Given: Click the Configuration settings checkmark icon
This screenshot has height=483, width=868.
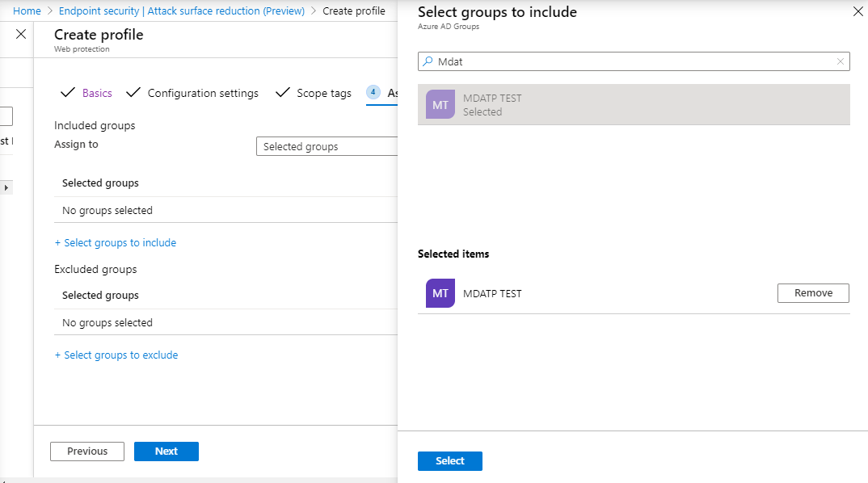Looking at the screenshot, I should 133,93.
